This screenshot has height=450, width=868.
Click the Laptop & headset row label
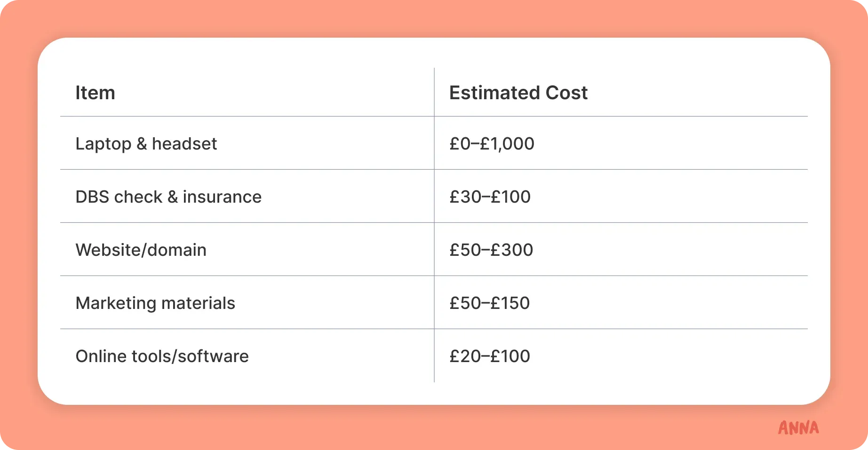(x=146, y=143)
